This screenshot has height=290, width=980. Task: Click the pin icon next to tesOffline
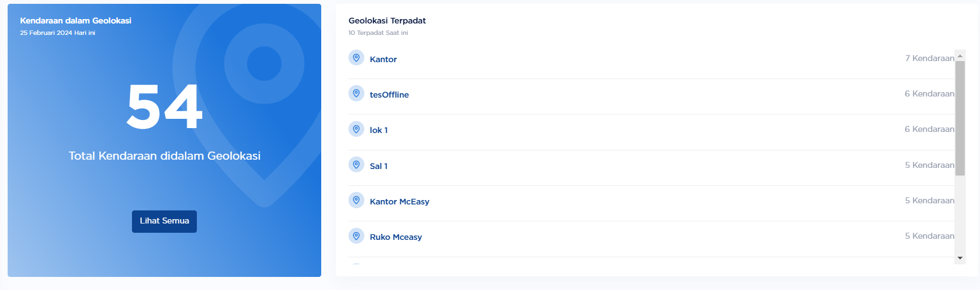pyautogui.click(x=356, y=93)
